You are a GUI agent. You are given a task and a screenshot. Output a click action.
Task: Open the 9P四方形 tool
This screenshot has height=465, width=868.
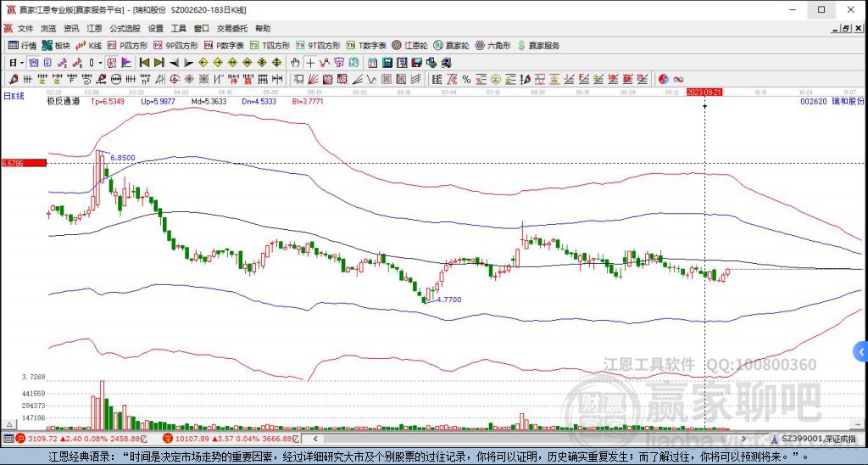coord(175,46)
